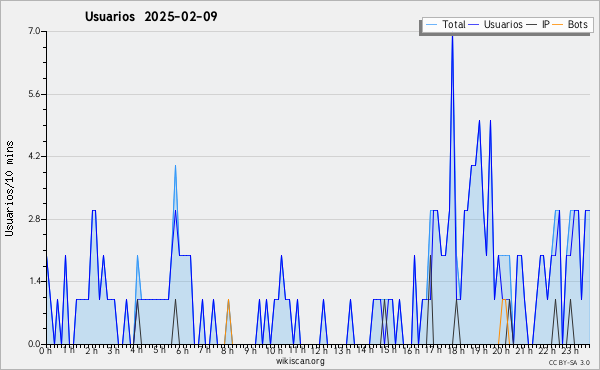Click the '12 h' x-axis tick label
The image size is (600, 370).
(x=319, y=350)
